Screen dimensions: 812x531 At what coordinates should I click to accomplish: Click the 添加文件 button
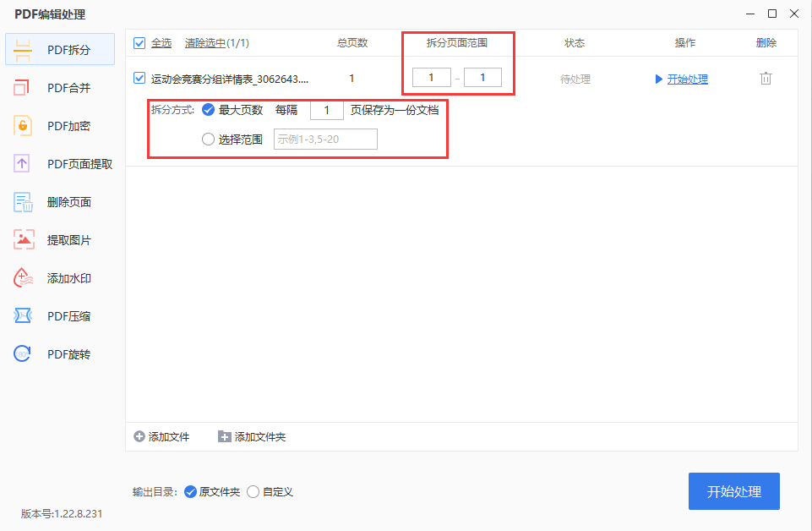(x=161, y=436)
